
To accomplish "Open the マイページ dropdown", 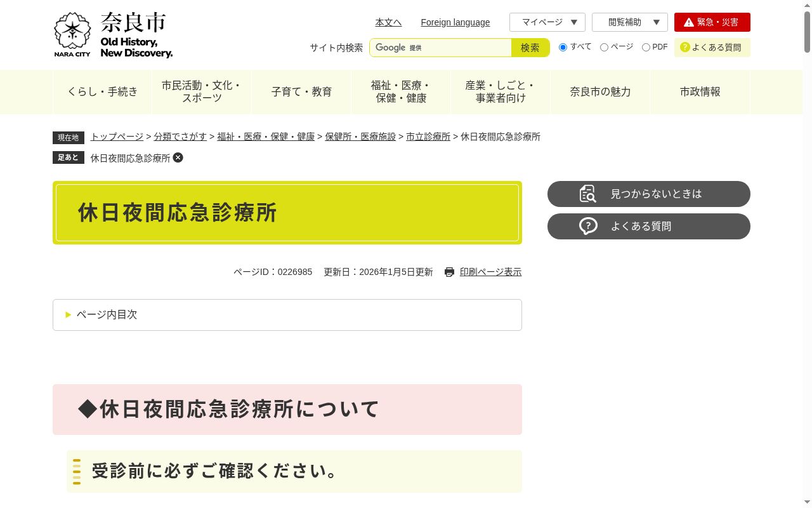I will 547,22.
